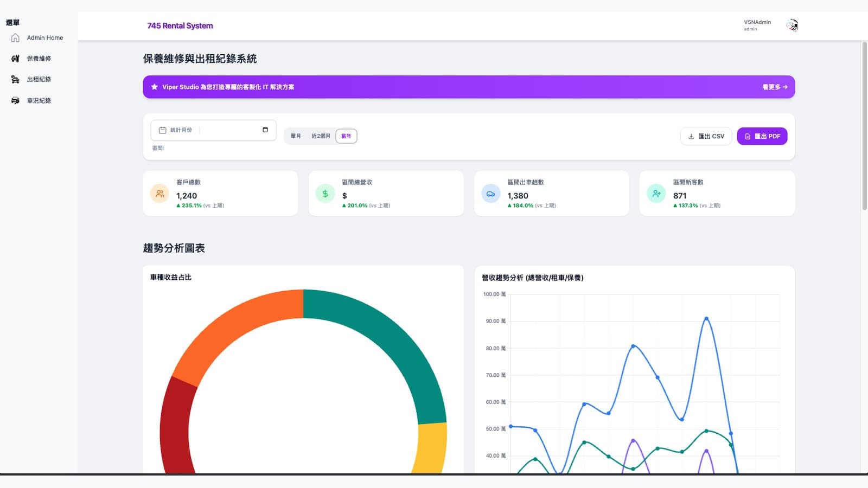This screenshot has width=868, height=488.
Task: Click the 匯出 CSV button
Action: tap(706, 136)
